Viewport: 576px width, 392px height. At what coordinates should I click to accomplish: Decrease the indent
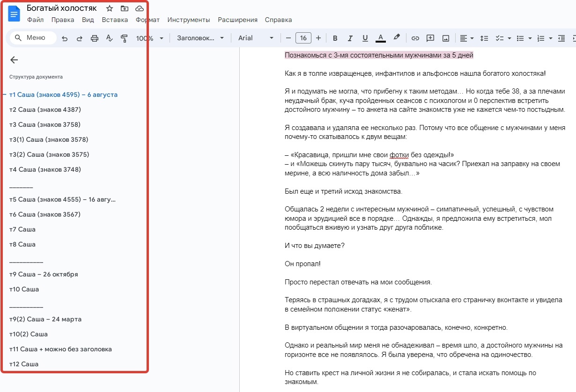561,38
